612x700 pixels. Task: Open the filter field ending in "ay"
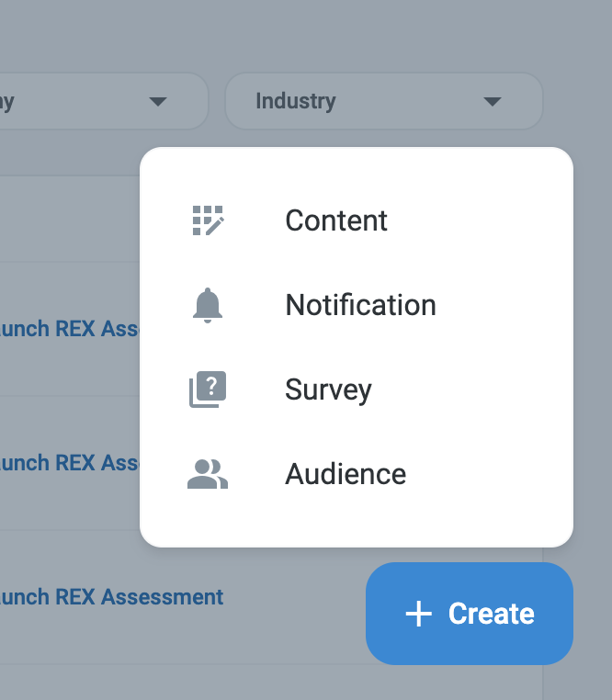tap(74, 101)
